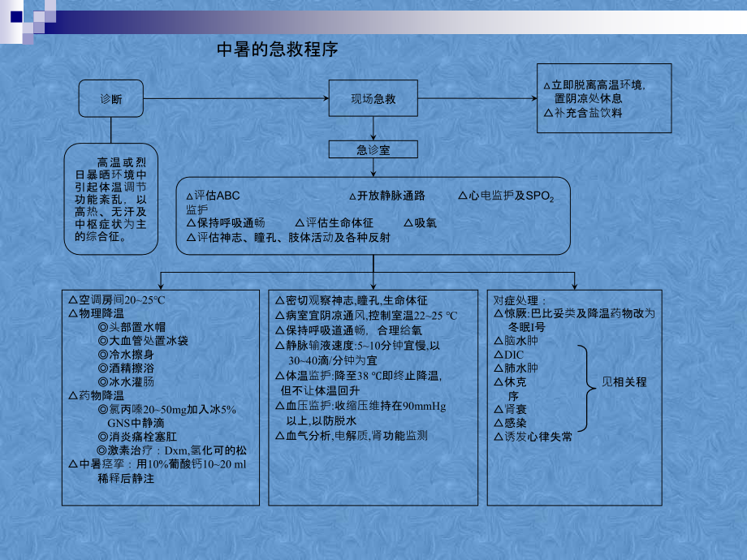Click the 开放静脉通路 triangle bullet
The image size is (747, 560).
pos(386,196)
